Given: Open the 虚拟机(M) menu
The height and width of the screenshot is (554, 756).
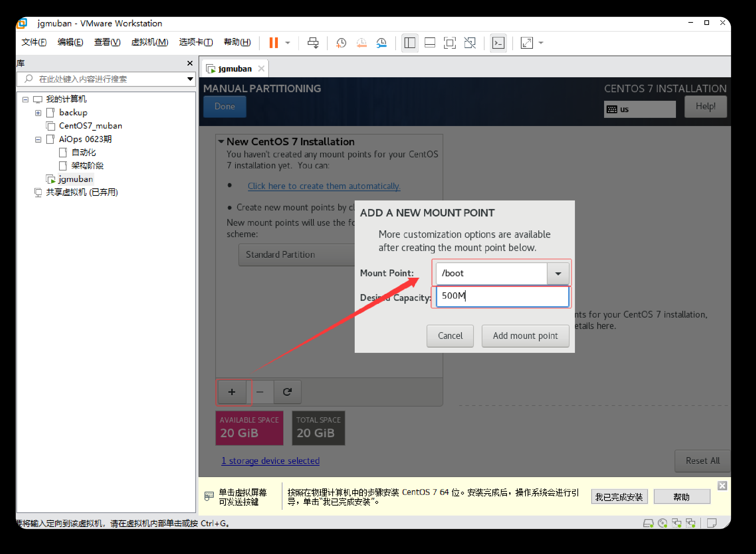Looking at the screenshot, I should [149, 42].
